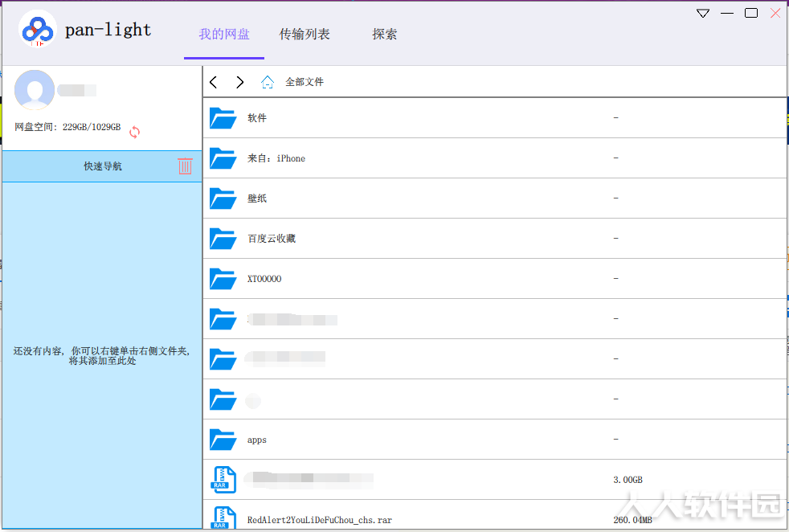Select the apps folder name

click(x=256, y=440)
